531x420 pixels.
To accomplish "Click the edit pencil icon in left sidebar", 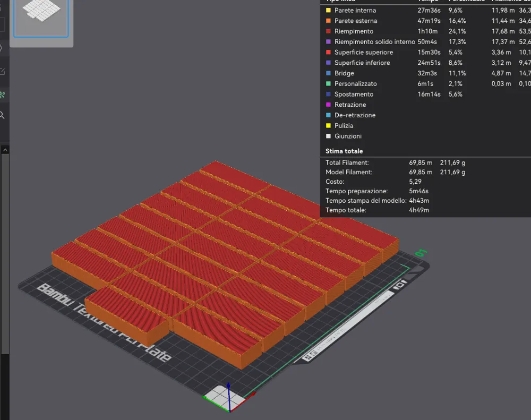I will point(2,71).
